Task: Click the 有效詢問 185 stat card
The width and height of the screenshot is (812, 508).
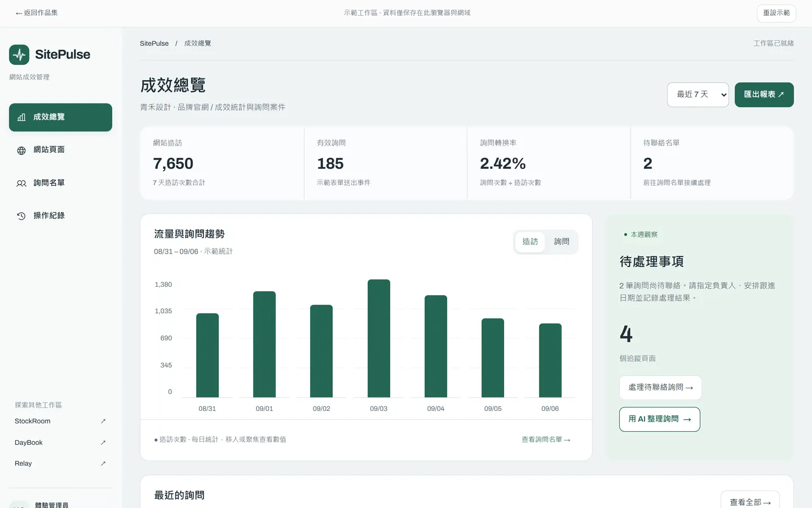Action: [x=386, y=163]
